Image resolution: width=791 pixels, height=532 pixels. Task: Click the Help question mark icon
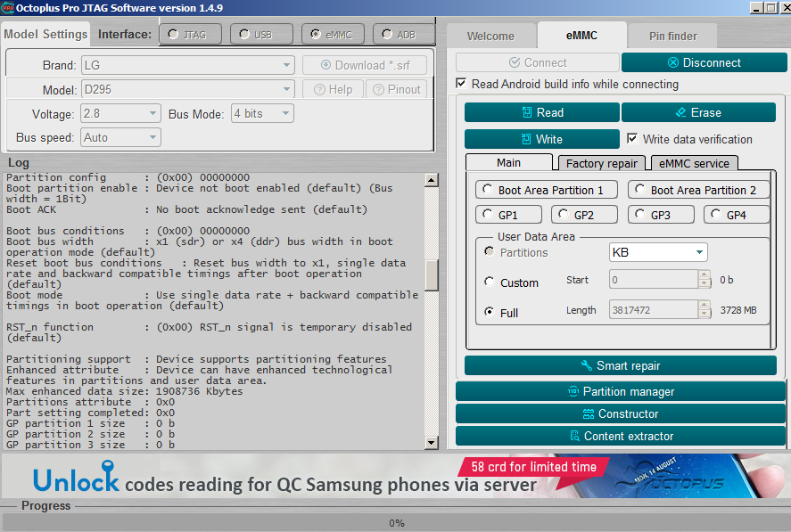[319, 90]
